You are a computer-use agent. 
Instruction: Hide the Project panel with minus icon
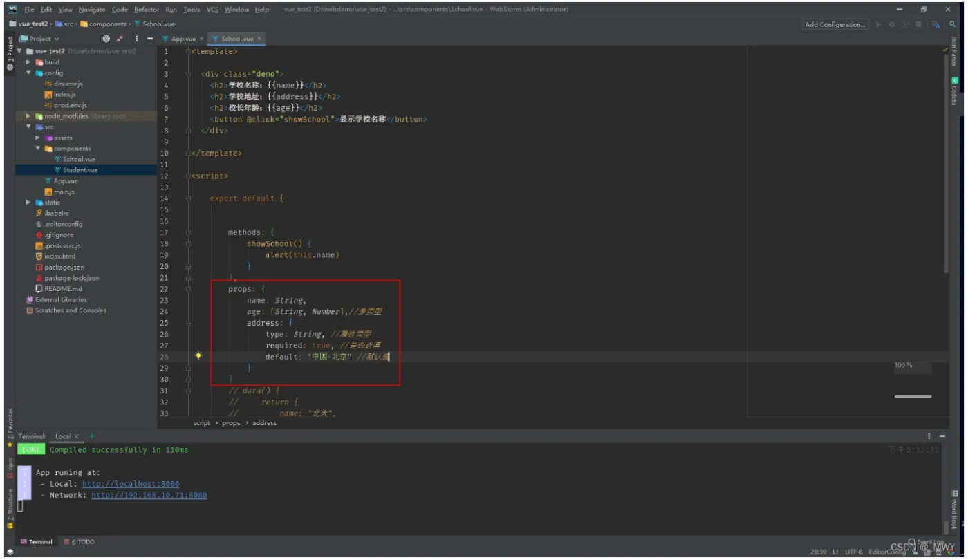(x=150, y=39)
